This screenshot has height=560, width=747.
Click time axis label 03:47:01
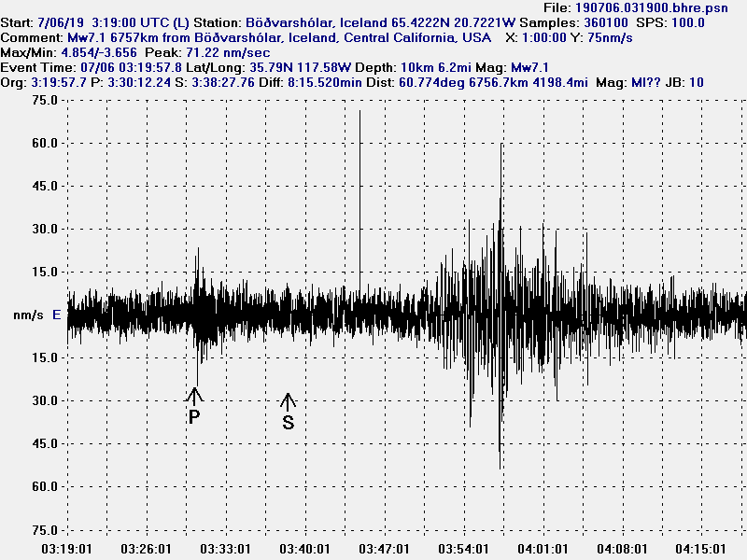[x=384, y=549]
